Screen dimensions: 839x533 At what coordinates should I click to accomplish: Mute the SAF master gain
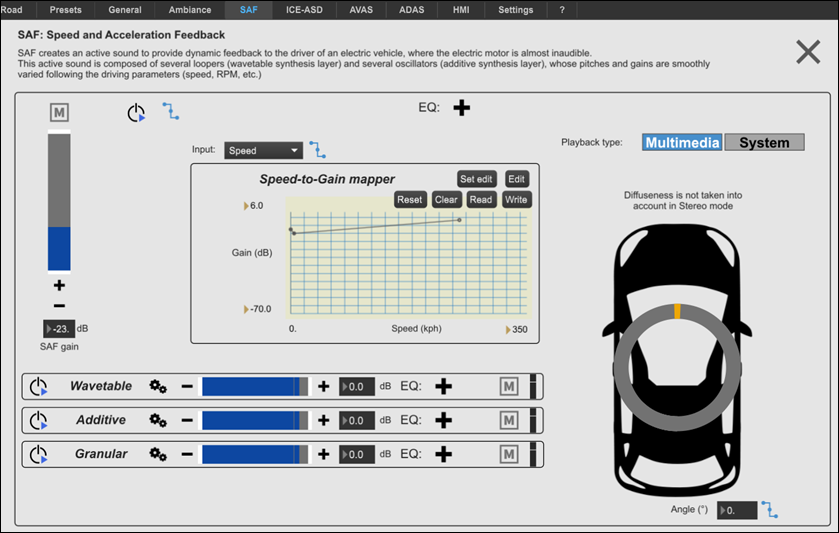pos(59,112)
